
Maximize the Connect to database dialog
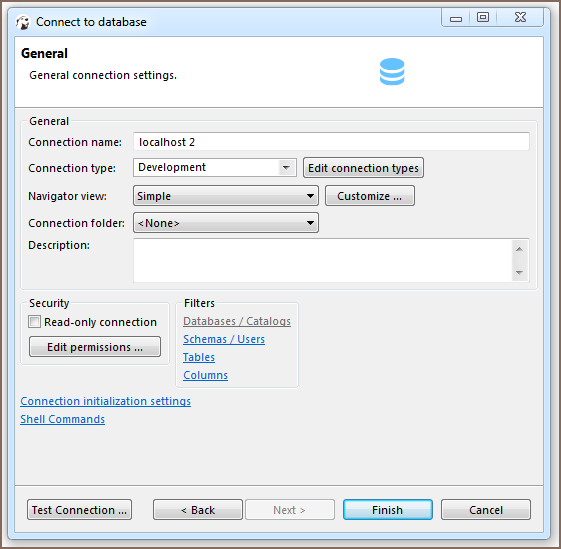pos(483,17)
